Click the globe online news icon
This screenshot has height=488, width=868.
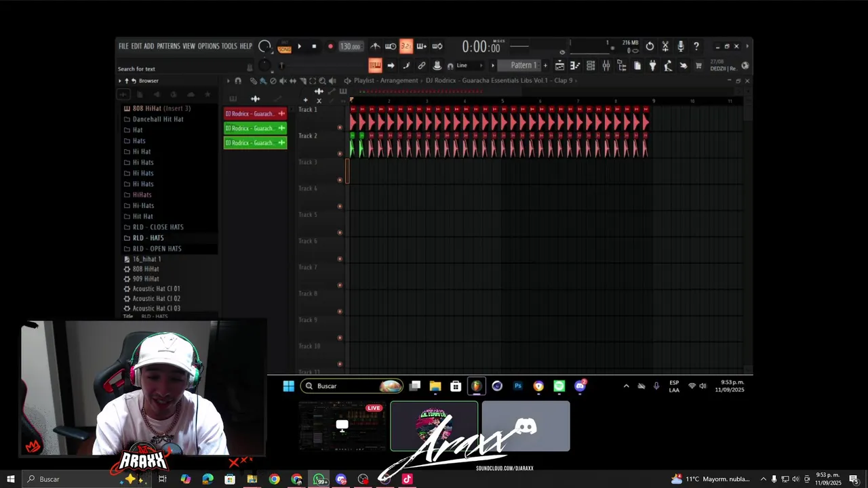pos(745,66)
